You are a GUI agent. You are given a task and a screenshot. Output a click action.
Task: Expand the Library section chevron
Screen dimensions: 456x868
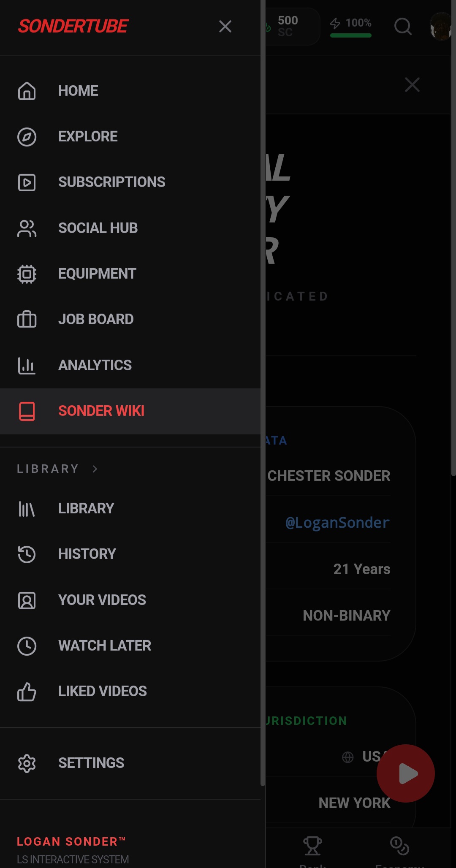pos(95,469)
